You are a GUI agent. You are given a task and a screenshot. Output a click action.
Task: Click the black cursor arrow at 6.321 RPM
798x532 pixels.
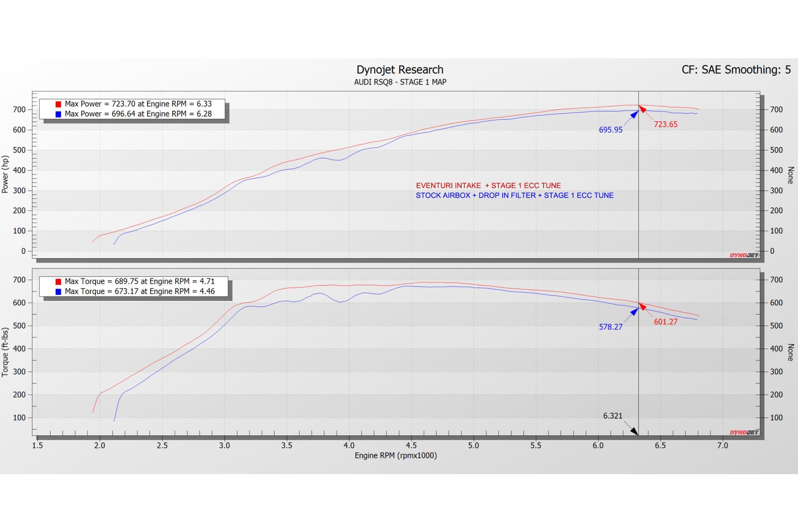pos(634,431)
